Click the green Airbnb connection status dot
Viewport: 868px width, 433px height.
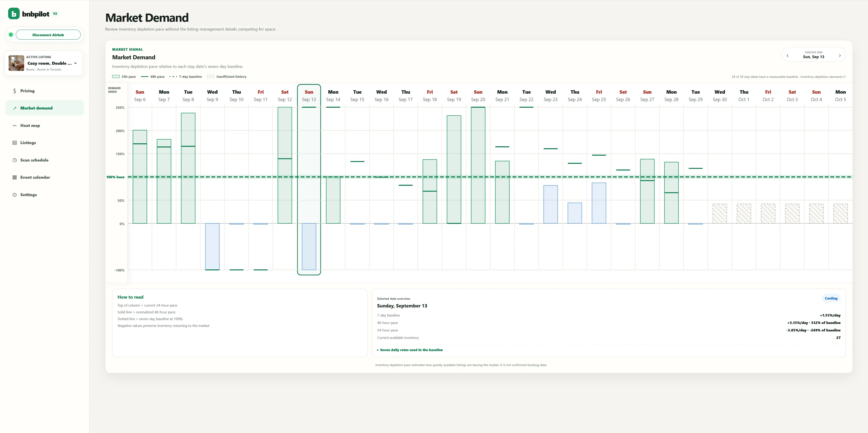[x=11, y=35]
